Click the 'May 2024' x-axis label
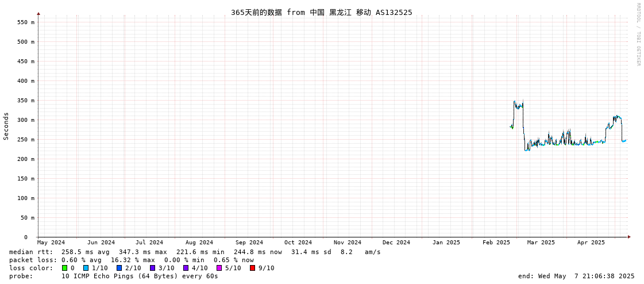The height and width of the screenshot is (284, 644). [51, 243]
